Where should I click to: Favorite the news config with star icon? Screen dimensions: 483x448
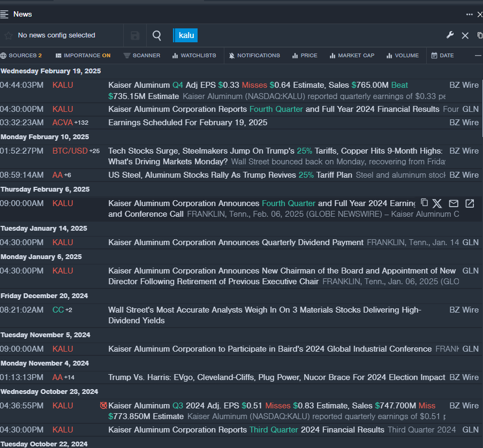(9, 36)
